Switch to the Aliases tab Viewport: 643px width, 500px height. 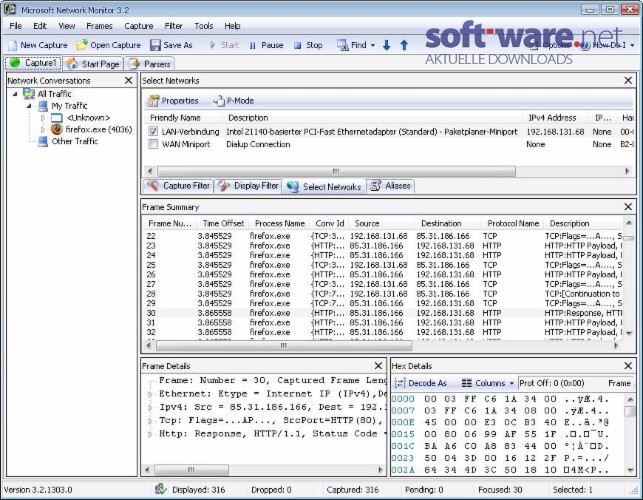(390, 186)
